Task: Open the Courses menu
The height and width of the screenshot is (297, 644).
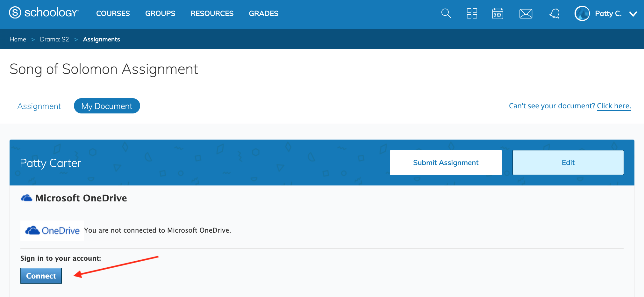Action: coord(113,13)
